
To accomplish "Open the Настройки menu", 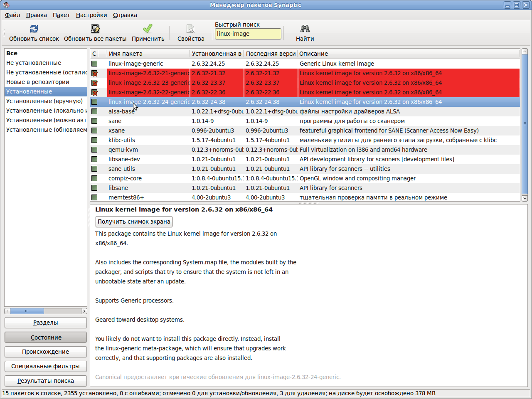I will tap(91, 15).
